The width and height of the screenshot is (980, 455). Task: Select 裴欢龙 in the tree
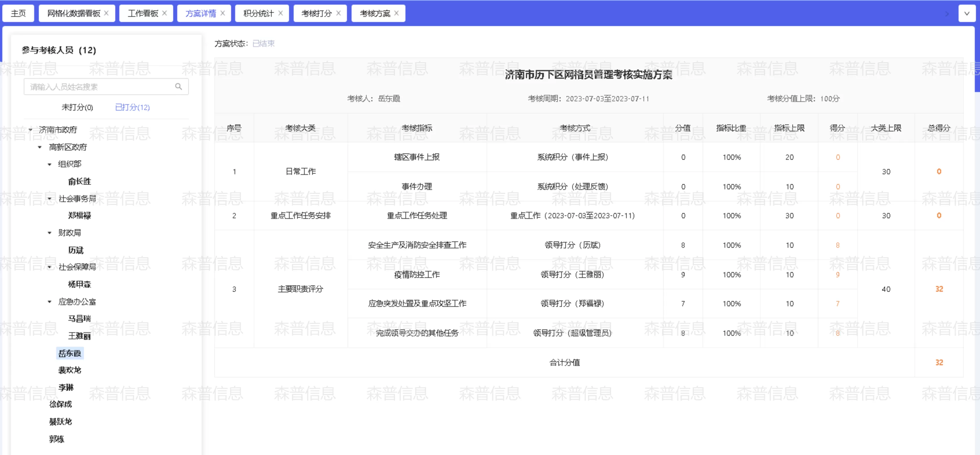70,370
